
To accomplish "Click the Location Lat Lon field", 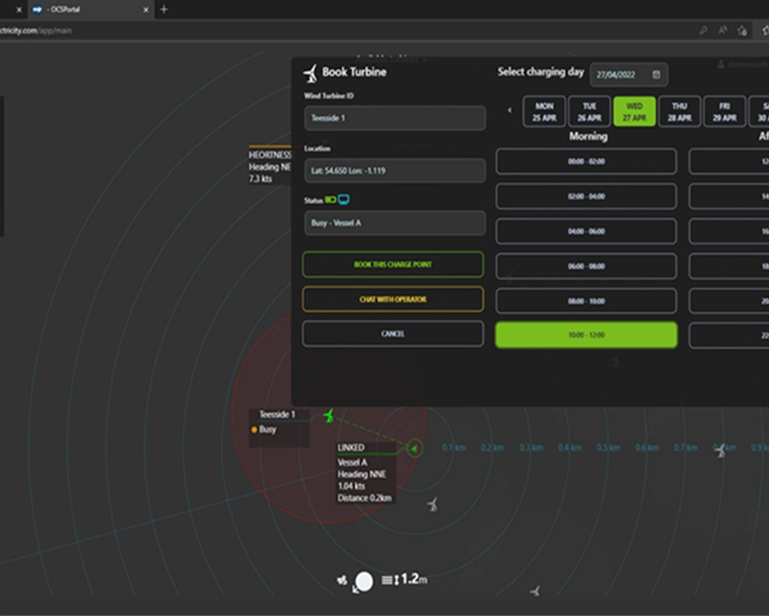I will (395, 170).
